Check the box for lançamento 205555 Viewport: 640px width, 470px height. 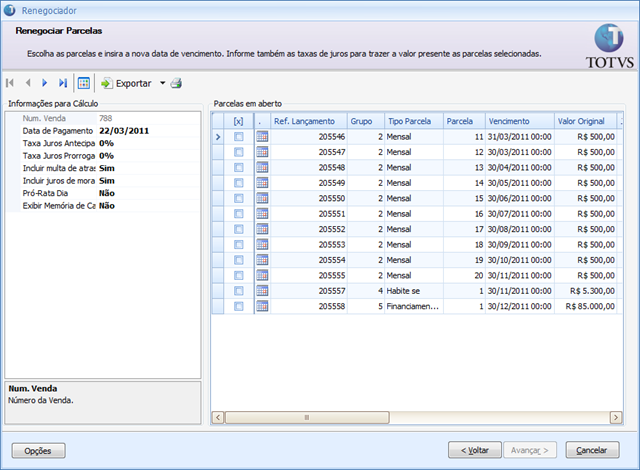point(239,275)
